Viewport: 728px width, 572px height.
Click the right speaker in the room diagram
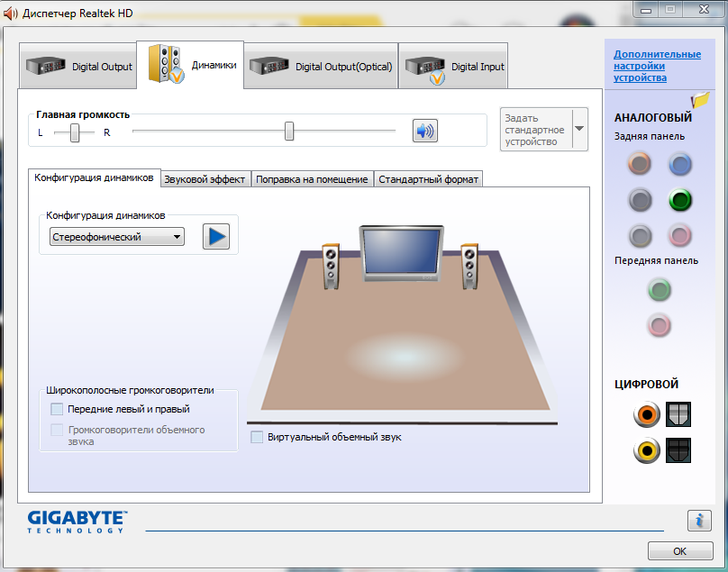tap(469, 266)
